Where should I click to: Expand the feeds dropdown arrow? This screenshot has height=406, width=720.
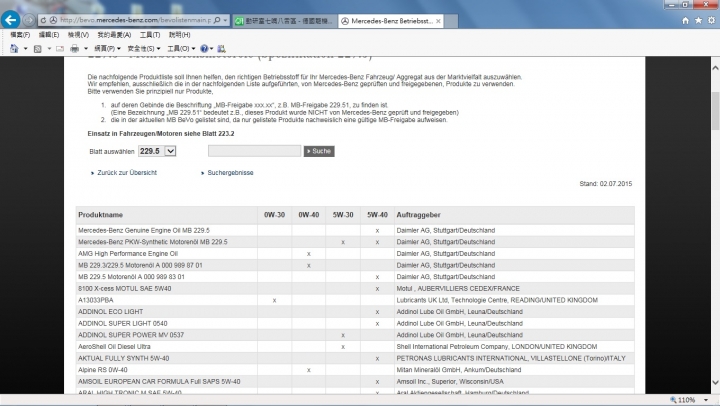[x=49, y=49]
